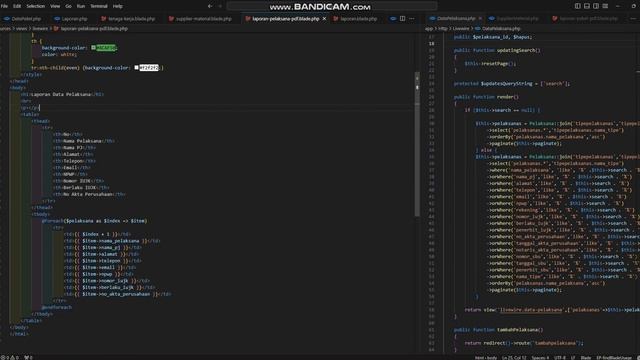Open the Help menu

[118, 6]
